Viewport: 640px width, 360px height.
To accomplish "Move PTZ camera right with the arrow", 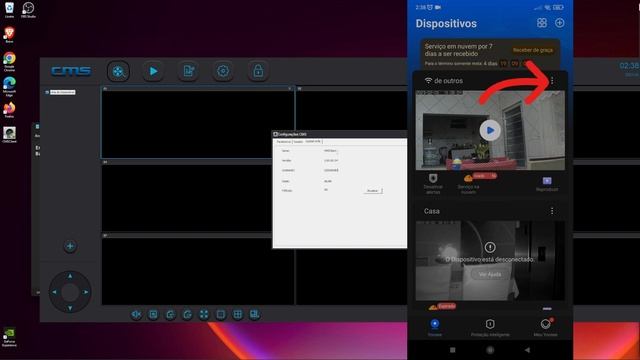I will point(86,292).
